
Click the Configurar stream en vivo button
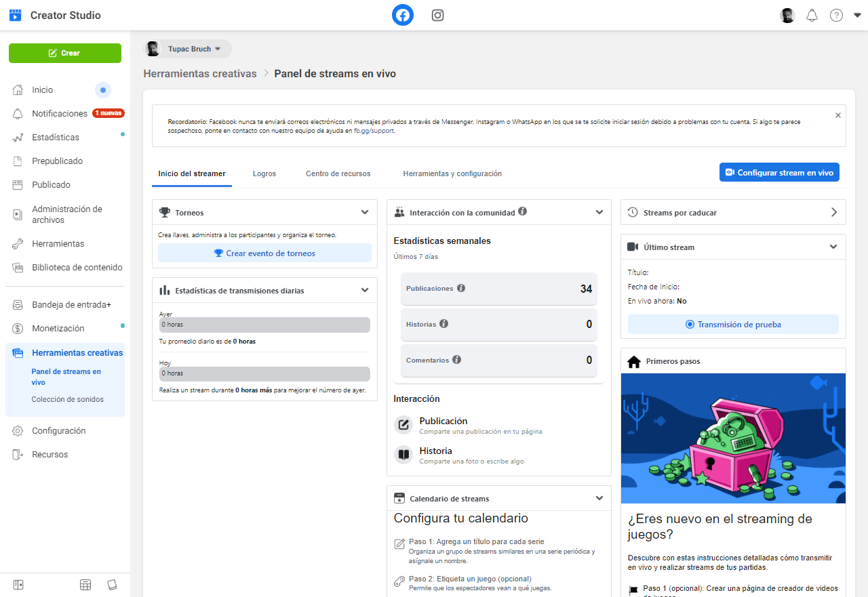click(779, 172)
